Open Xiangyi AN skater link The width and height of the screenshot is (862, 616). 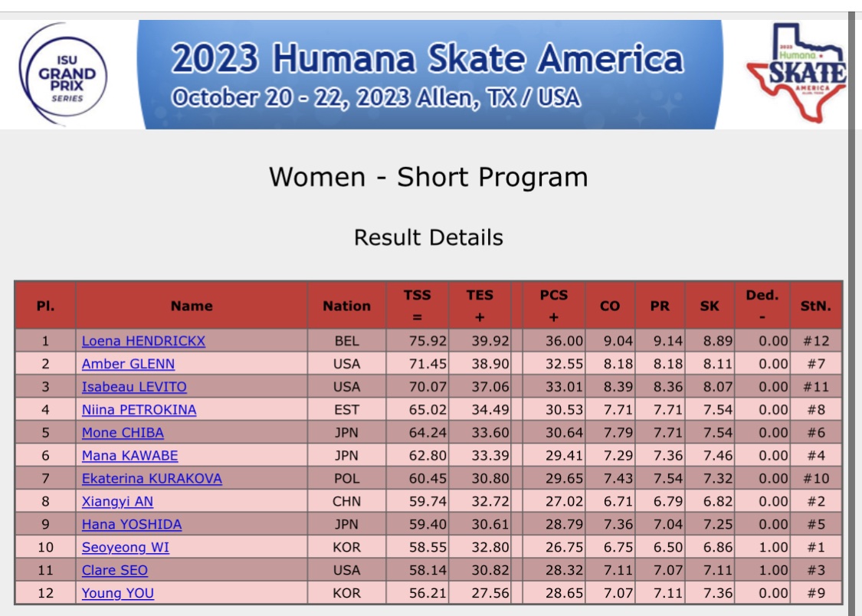pos(118,502)
